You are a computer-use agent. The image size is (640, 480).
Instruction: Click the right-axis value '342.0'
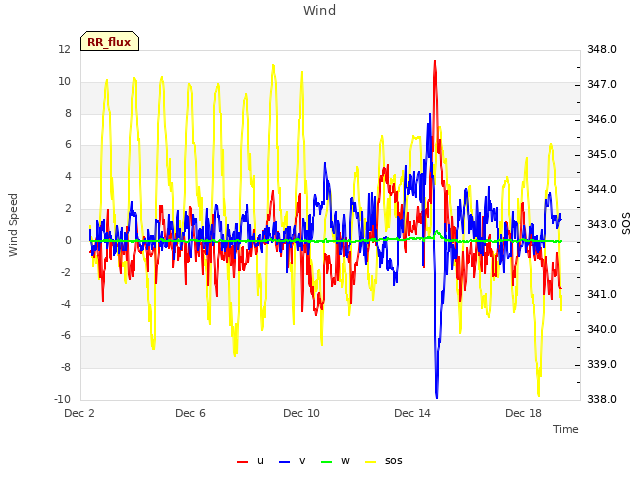click(602, 260)
